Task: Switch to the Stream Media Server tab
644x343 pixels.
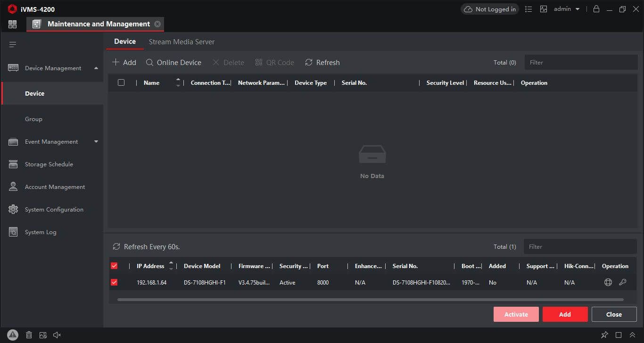Action: click(x=182, y=42)
